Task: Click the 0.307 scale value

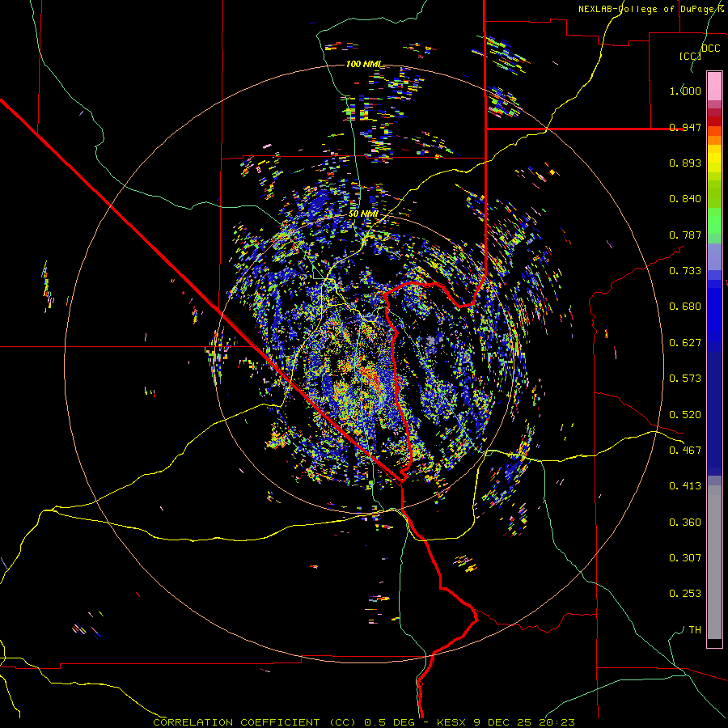Action: click(x=685, y=558)
